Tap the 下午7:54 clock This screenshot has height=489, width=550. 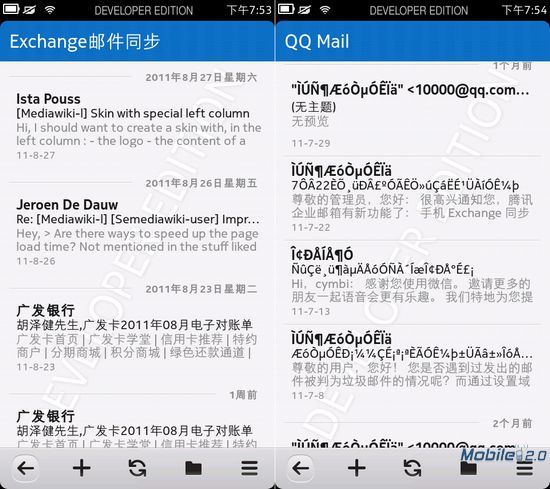click(524, 10)
